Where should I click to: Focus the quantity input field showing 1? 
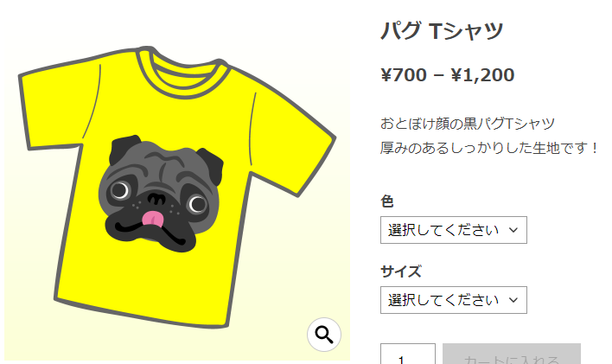pyautogui.click(x=408, y=354)
